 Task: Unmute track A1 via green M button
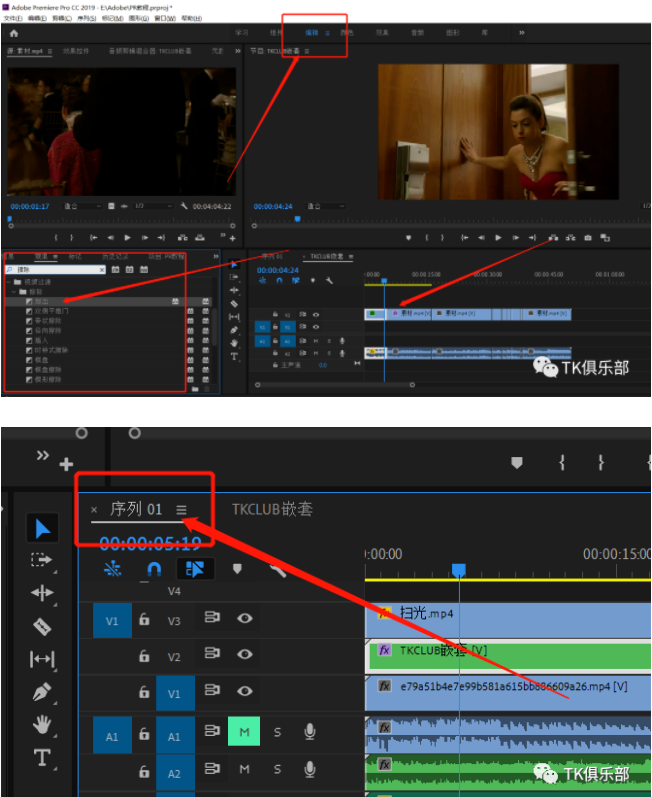click(244, 731)
